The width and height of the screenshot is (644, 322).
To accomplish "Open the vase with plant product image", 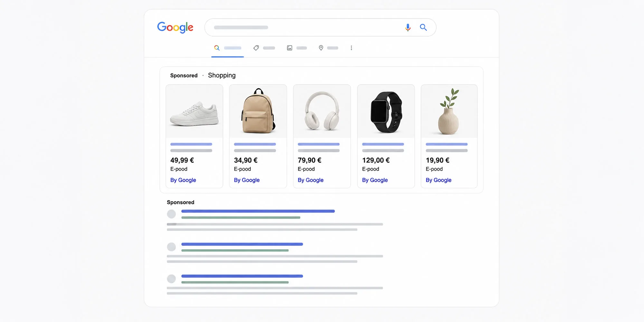I will (x=449, y=111).
